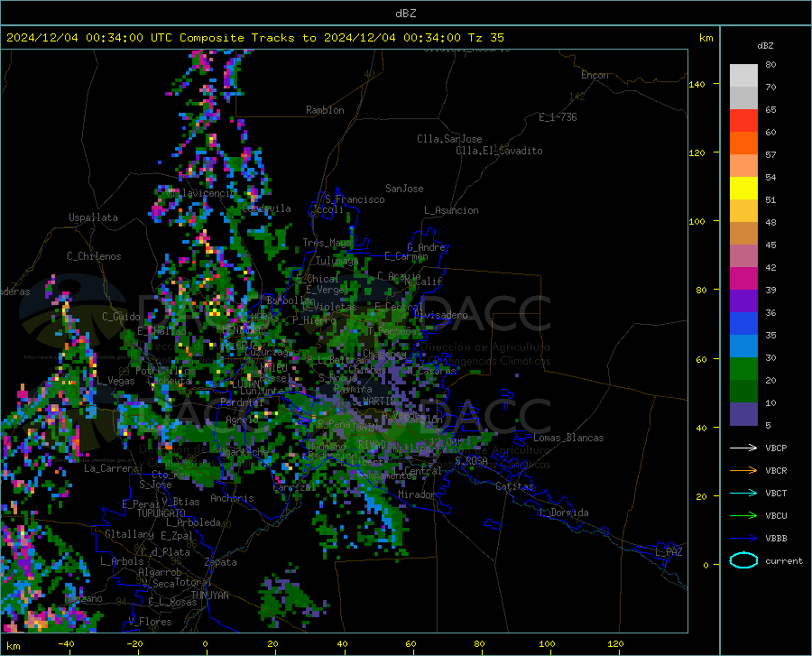Click the '54' legend value
The width and height of the screenshot is (812, 656).
(x=770, y=178)
